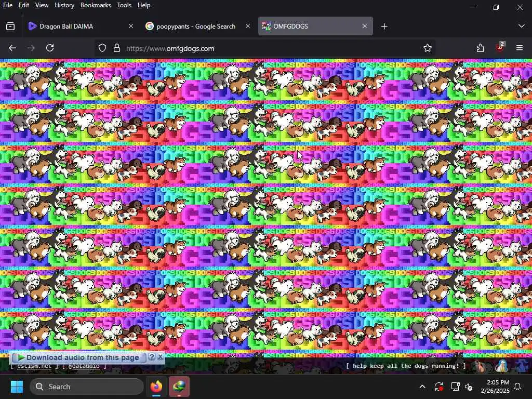The height and width of the screenshot is (399, 532).
Task: Open the tracking protection shield icon
Action: click(x=102, y=48)
